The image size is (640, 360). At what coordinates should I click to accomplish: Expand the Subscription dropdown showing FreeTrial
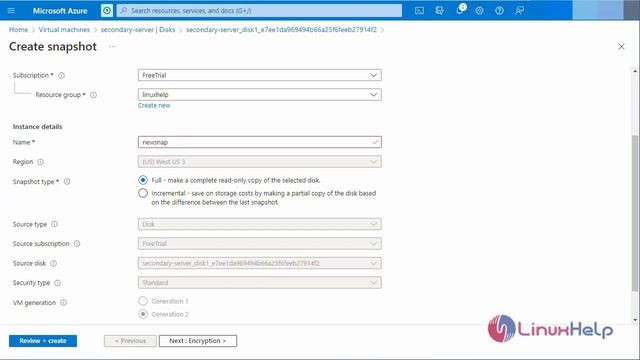pyautogui.click(x=260, y=75)
